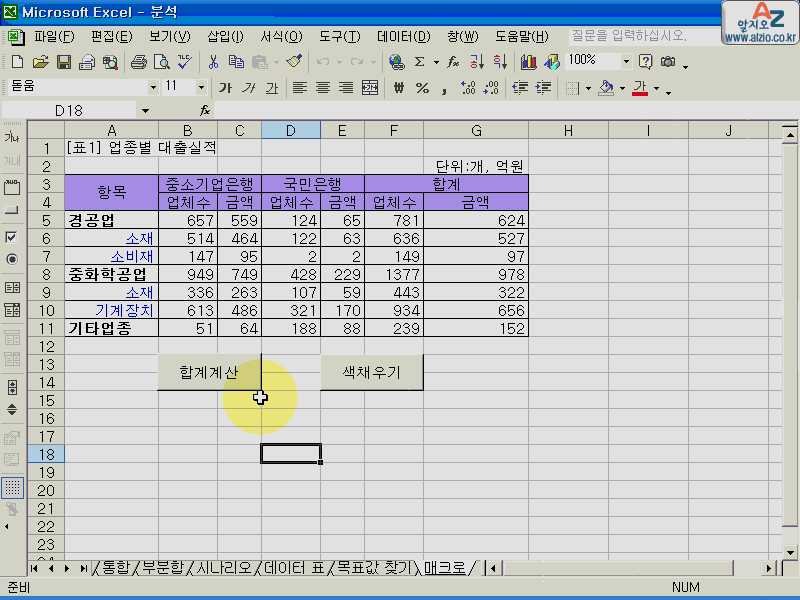The width and height of the screenshot is (800, 600).
Task: Click the 합계계산 button
Action: click(209, 372)
